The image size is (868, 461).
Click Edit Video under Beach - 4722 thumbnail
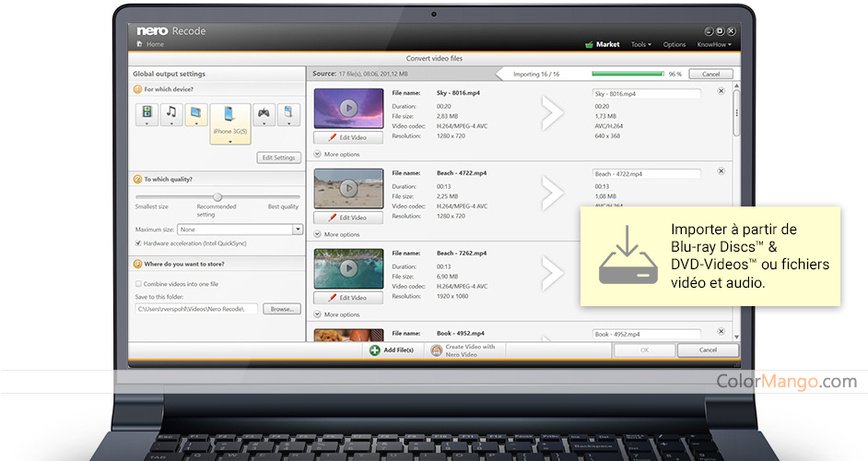[x=348, y=218]
